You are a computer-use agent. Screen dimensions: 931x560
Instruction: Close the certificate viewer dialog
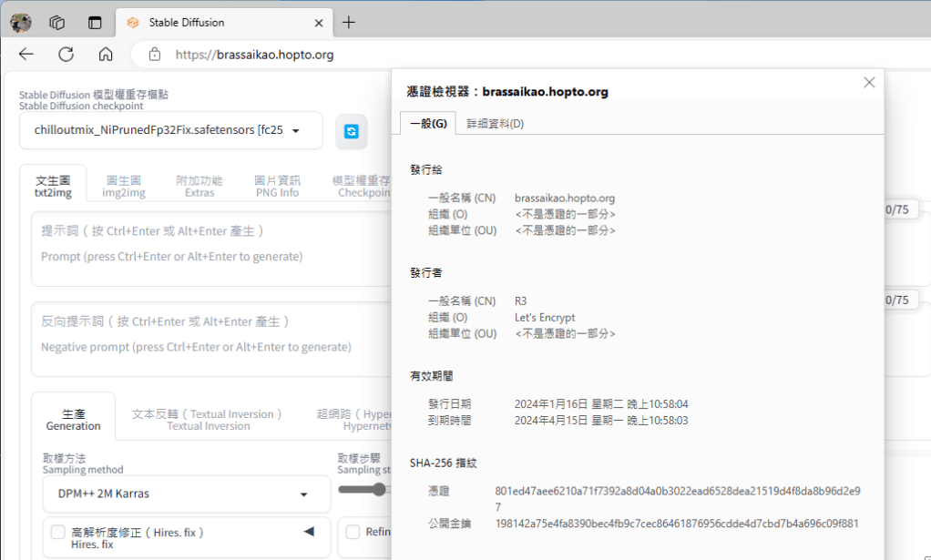click(868, 83)
